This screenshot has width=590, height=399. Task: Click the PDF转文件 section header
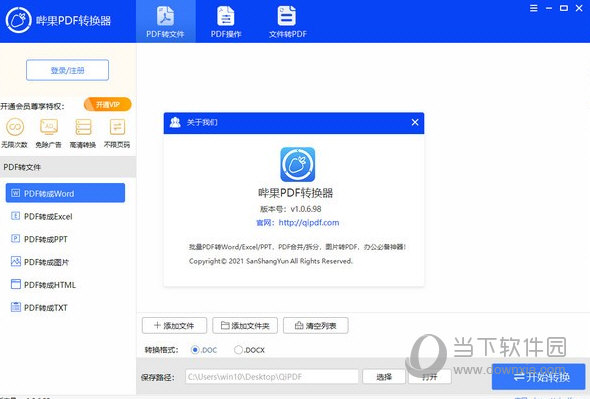(68, 167)
